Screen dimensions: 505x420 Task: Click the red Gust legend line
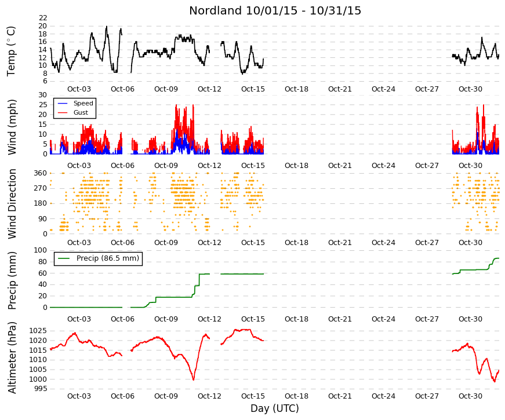(63, 112)
